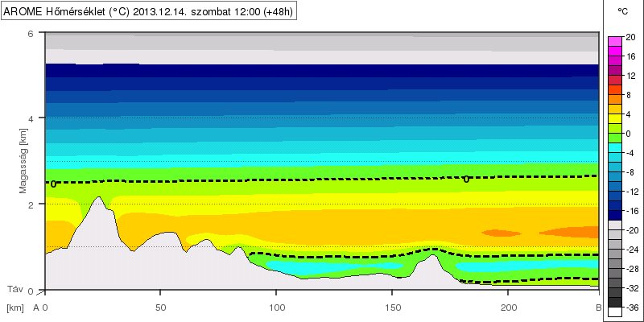Click the Táv label at bottom left
The image size is (644, 322).
pyautogui.click(x=14, y=288)
